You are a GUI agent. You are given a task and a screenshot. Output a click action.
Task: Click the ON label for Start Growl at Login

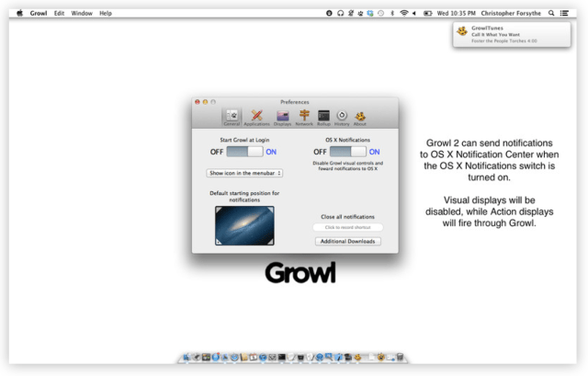point(271,152)
